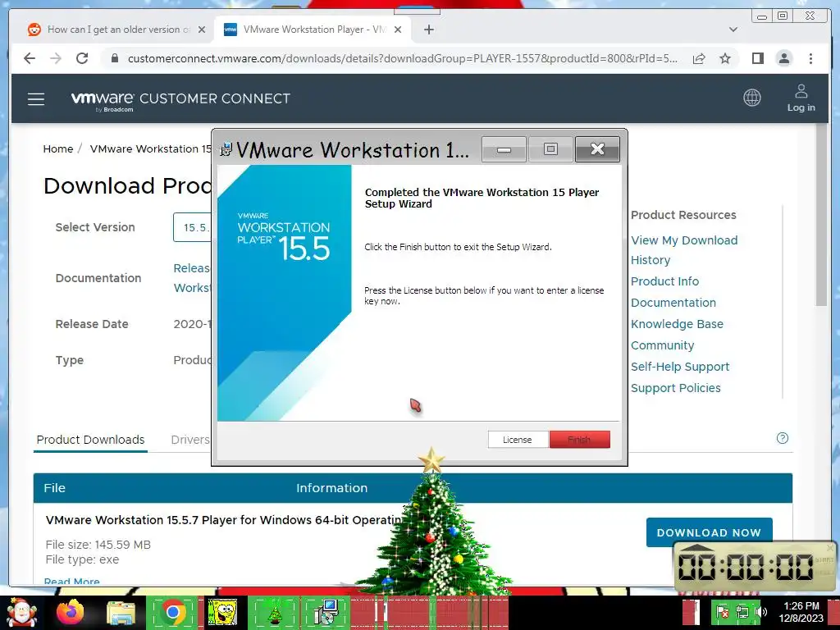This screenshot has height=630, width=840.
Task: Click the network tray icon
Action: click(742, 612)
